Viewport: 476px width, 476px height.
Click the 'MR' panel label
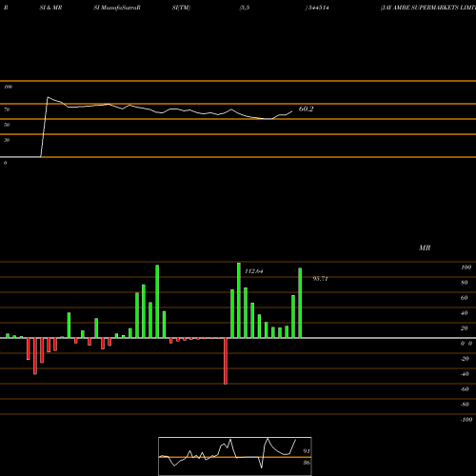coord(425,248)
